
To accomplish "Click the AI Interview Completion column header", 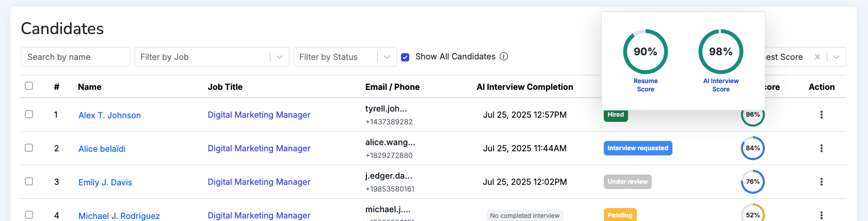I will 525,87.
